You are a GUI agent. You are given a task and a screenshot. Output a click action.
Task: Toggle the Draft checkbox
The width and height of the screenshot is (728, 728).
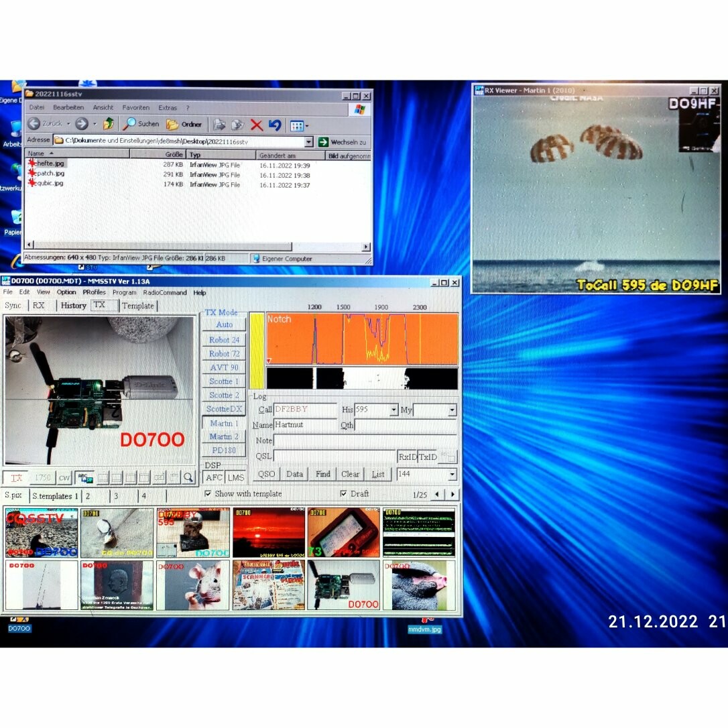[x=344, y=494]
